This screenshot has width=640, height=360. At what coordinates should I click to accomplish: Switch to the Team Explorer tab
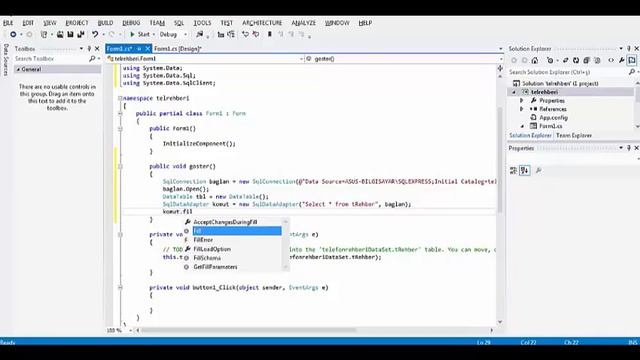click(x=574, y=136)
